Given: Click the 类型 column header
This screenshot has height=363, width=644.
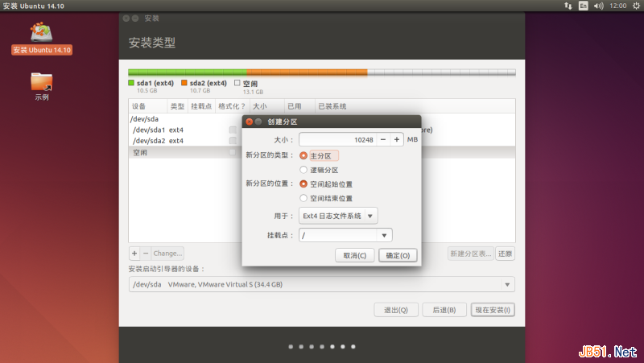Looking at the screenshot, I should point(177,106).
